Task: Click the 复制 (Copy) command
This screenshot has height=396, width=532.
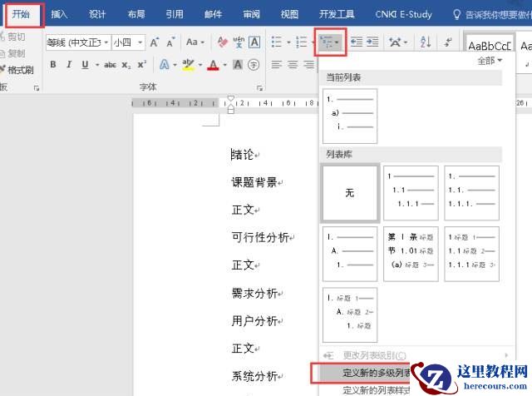Action: pyautogui.click(x=13, y=53)
